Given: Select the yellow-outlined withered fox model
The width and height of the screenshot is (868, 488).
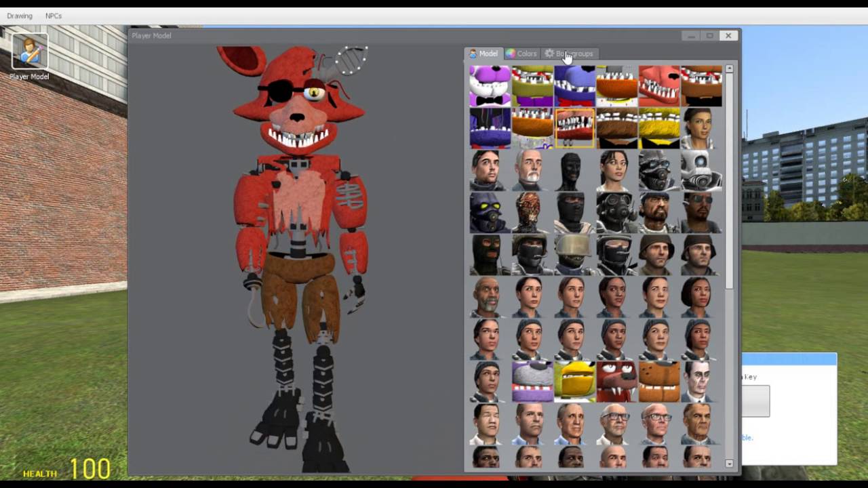Looking at the screenshot, I should click(x=574, y=128).
